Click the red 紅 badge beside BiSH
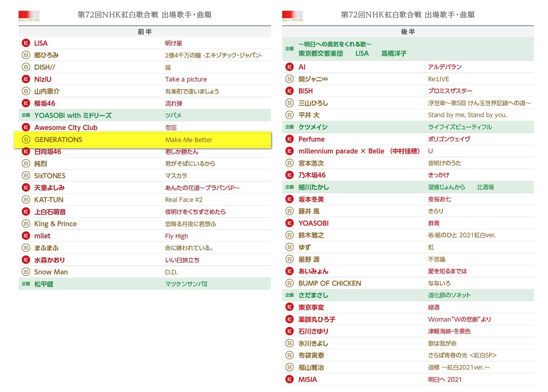Screen dimensions: 548x392 pos(289,91)
